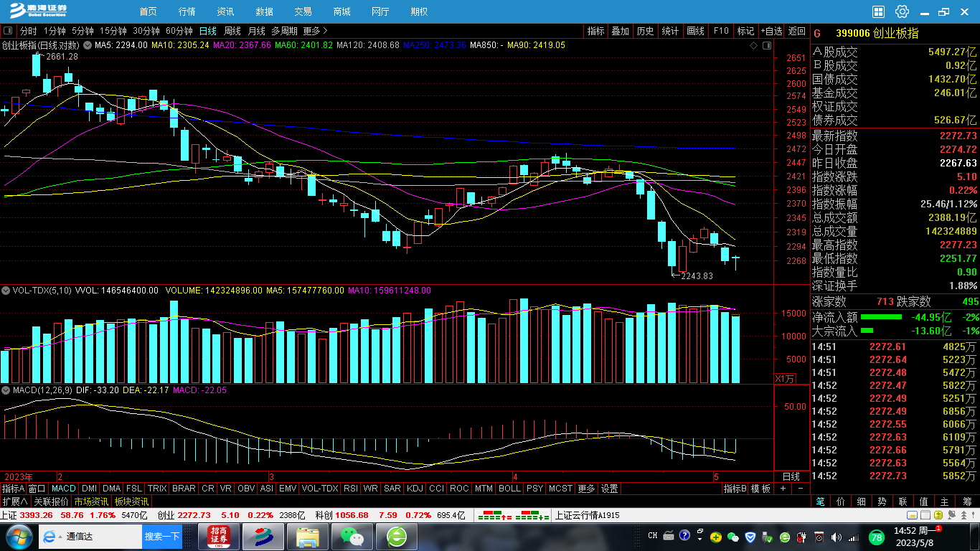
Task: Select the BOLL indicator tab
Action: click(509, 489)
